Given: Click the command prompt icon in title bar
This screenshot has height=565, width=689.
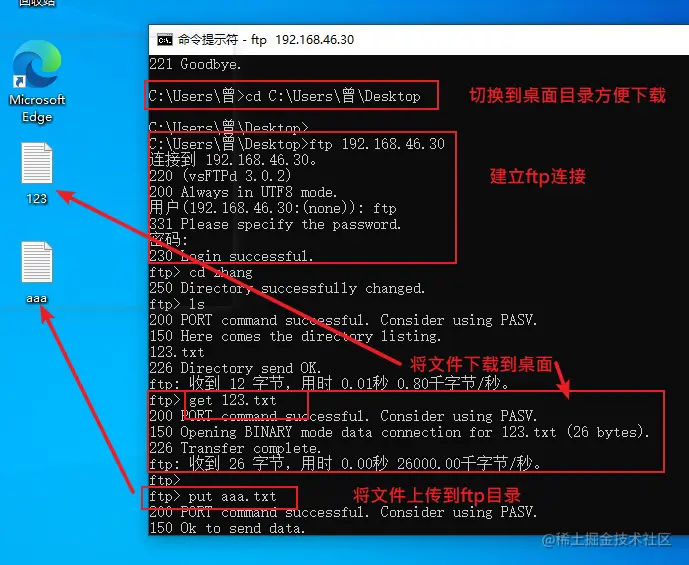Looking at the screenshot, I should 165,40.
